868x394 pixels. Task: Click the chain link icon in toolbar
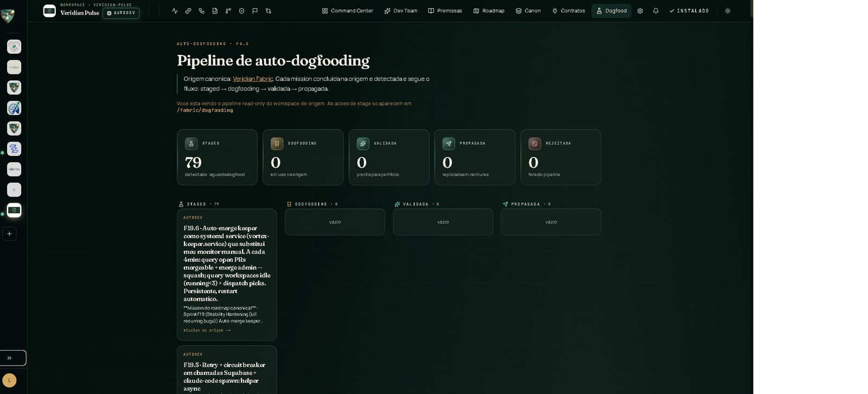188,11
